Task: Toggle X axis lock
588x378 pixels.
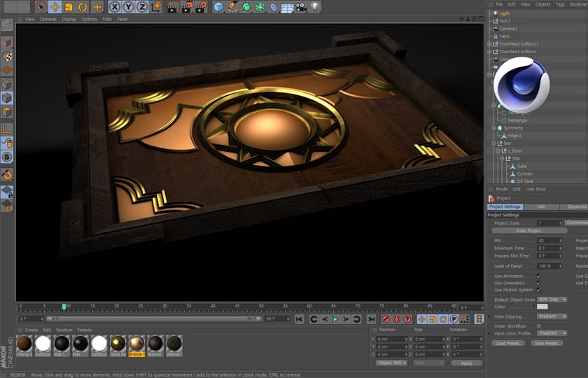Action: point(115,7)
